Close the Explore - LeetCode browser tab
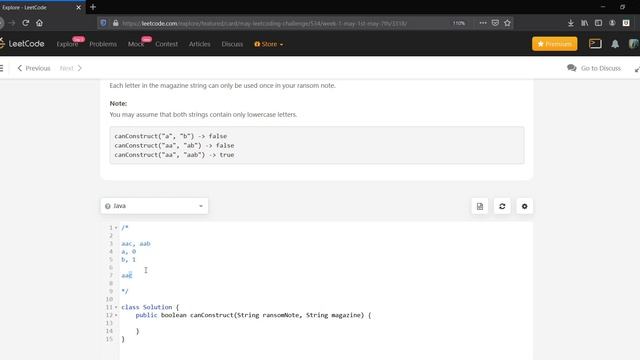This screenshot has width=640, height=360. [x=78, y=7]
